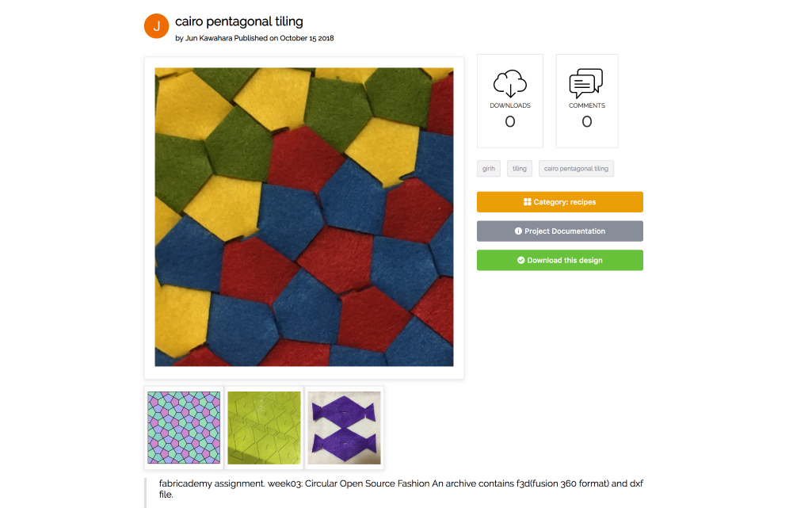Click the downloads cloud icon

[510, 83]
